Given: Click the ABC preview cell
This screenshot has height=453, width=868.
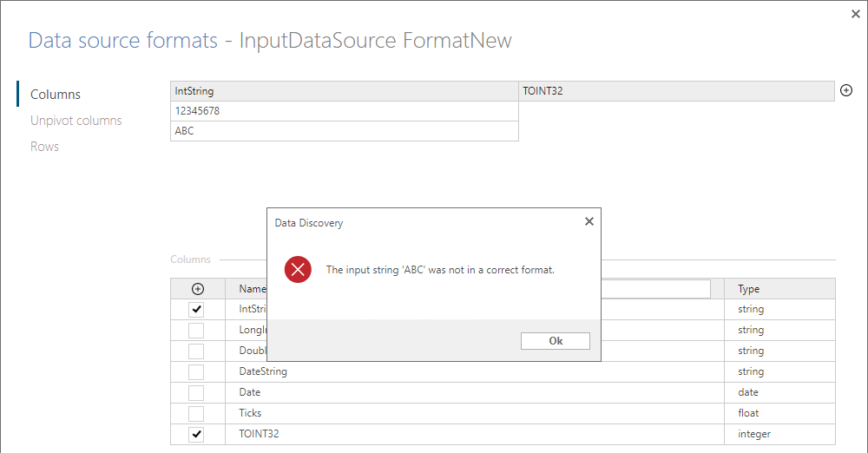Looking at the screenshot, I should click(x=345, y=131).
